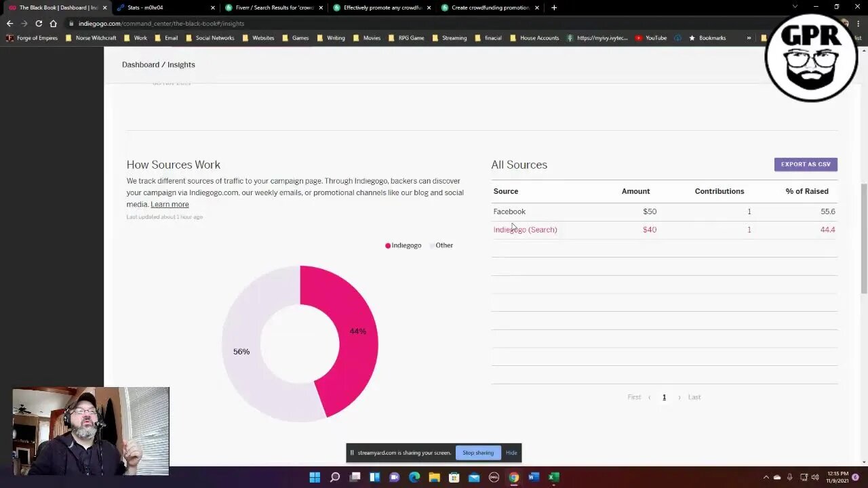
Task: Click light 56% donut segment
Action: [241, 351]
